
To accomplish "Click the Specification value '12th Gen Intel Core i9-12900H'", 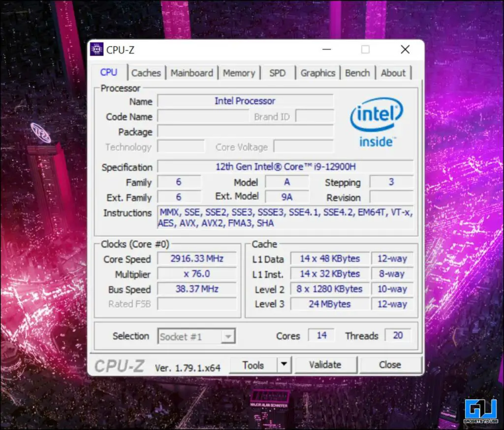I will point(285,166).
